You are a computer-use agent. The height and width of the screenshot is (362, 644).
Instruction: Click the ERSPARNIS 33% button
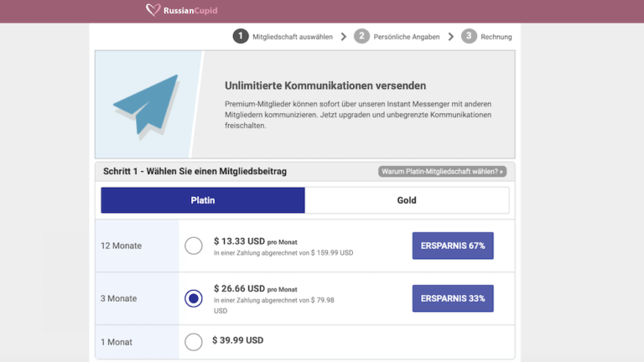pyautogui.click(x=453, y=298)
